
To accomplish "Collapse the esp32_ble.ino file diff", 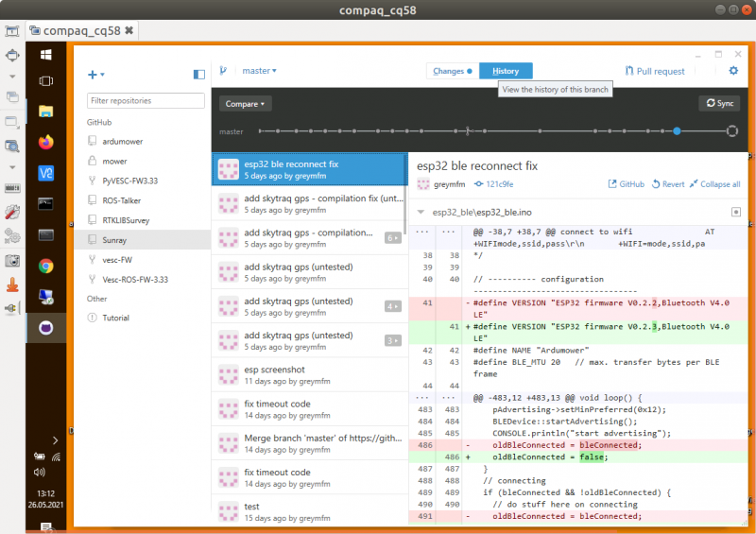I will coord(421,212).
